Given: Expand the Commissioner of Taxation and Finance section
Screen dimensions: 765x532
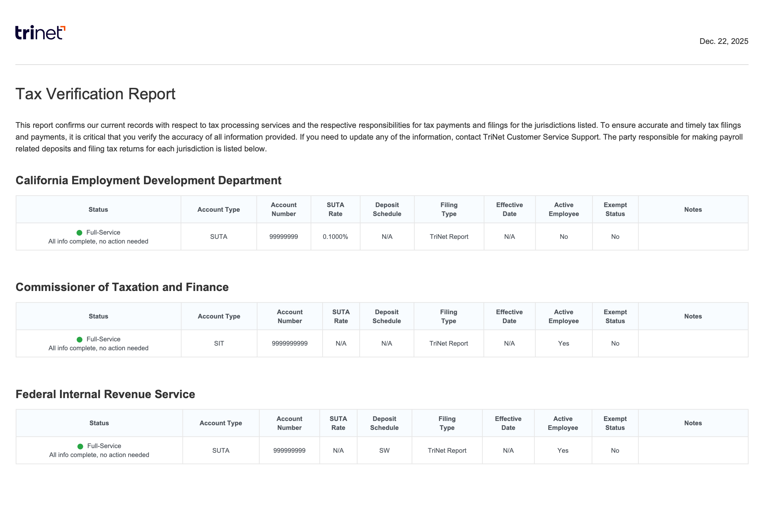Looking at the screenshot, I should point(122,287).
